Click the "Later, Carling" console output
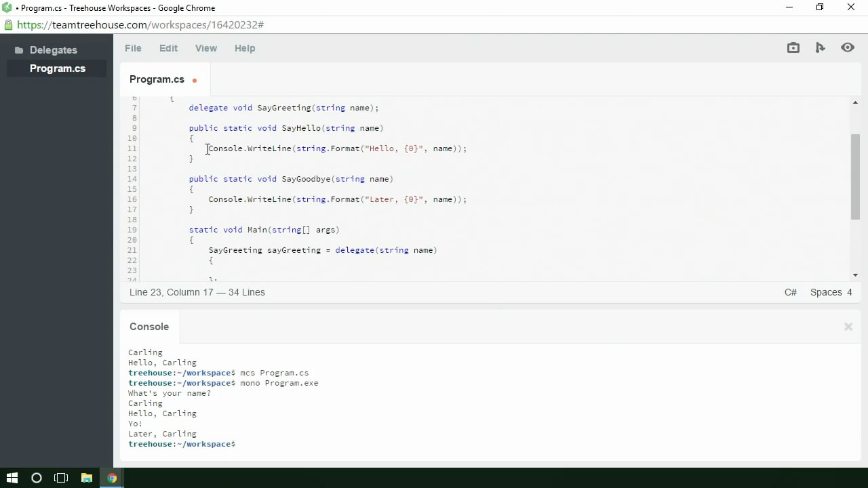The height and width of the screenshot is (488, 868). [162, 434]
